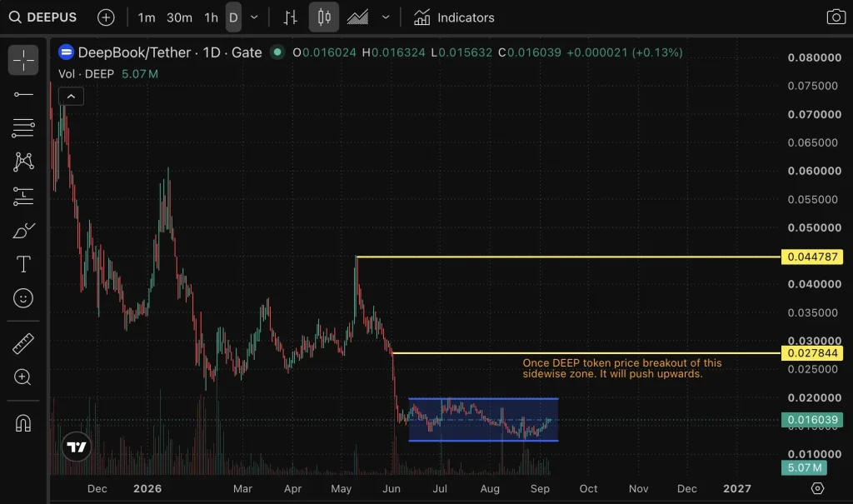Click the add symbol plus icon

pyautogui.click(x=106, y=17)
